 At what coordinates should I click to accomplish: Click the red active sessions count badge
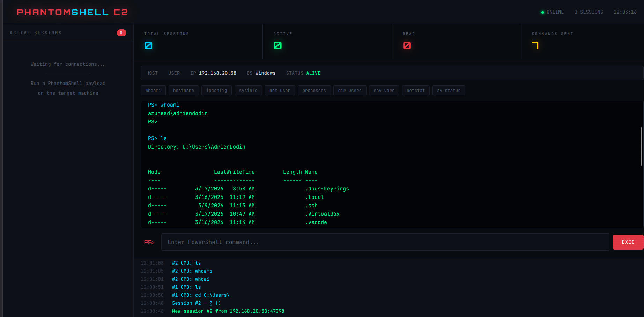[121, 33]
